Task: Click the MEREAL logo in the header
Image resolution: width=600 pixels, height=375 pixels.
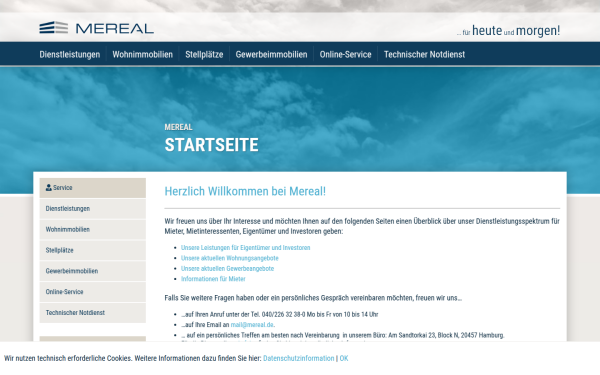Action: (x=96, y=28)
